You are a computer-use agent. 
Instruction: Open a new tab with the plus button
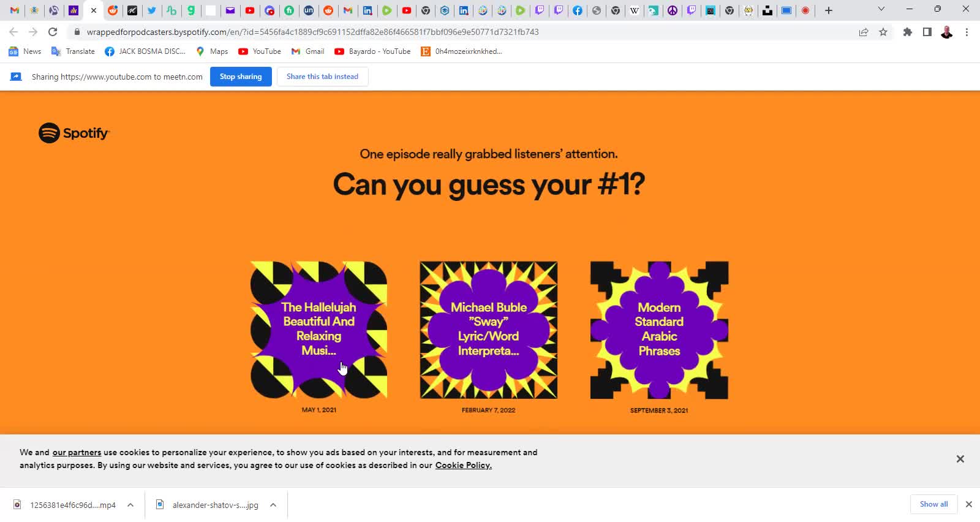click(x=829, y=10)
